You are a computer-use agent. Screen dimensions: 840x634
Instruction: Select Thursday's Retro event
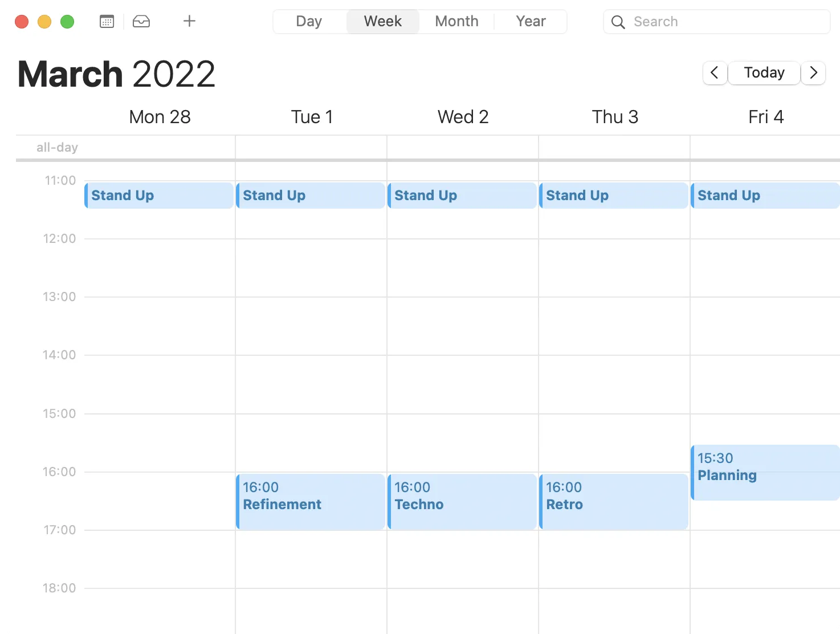613,501
